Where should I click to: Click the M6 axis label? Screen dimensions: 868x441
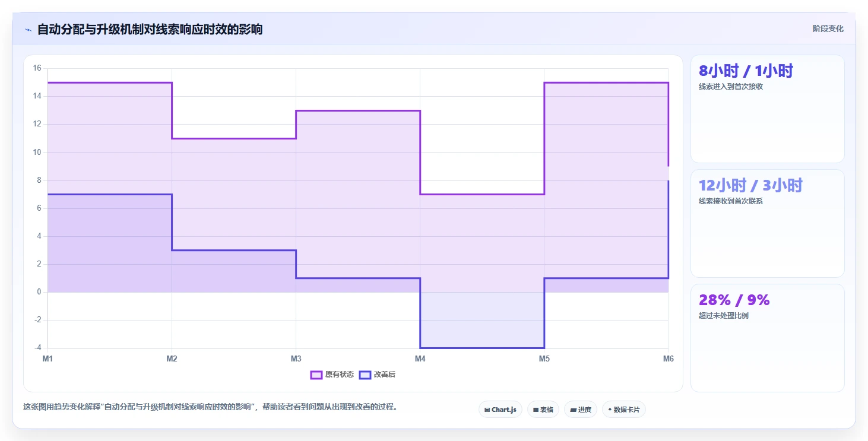pos(668,358)
